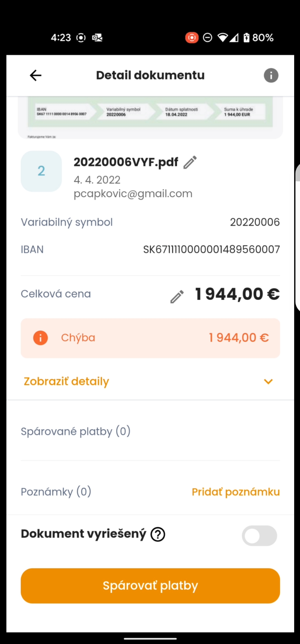Viewport: 300px width, 644px height.
Task: Select the Poznámky (0) label
Action: [x=56, y=492]
